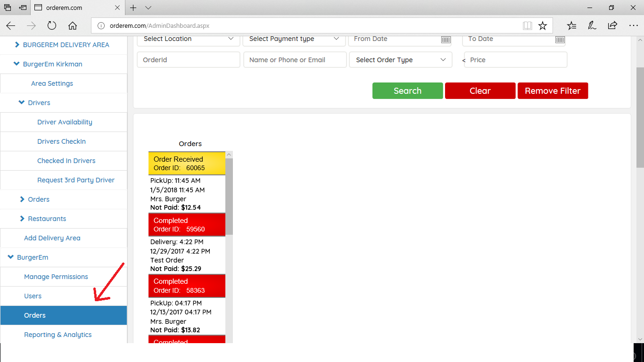Expand BURGEREM DELIVERY AREA section
Screen dimensions: 644x362
(17, 45)
